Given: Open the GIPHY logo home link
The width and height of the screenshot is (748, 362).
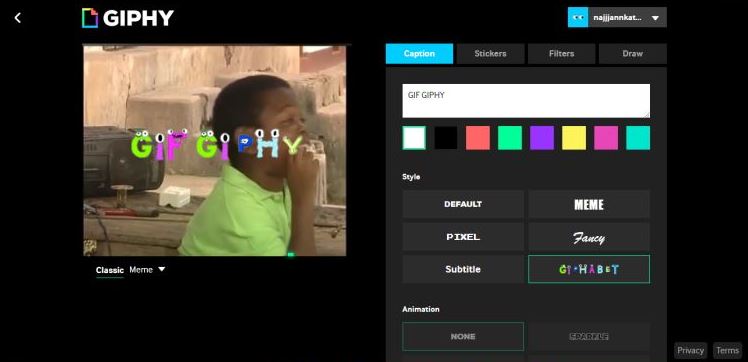Looking at the screenshot, I should coord(128,18).
